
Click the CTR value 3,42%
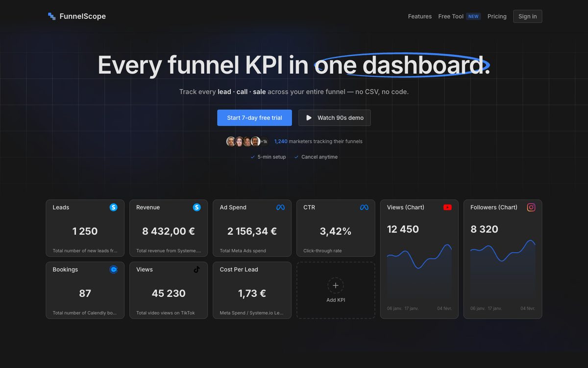coord(336,231)
